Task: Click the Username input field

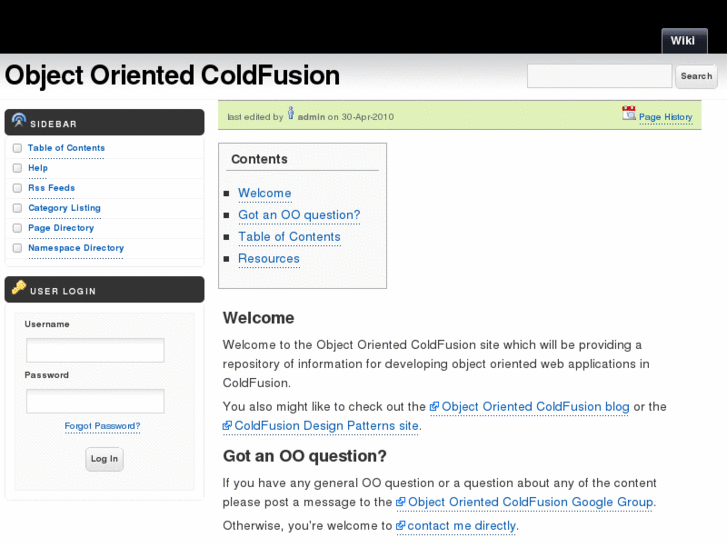Action: [x=95, y=350]
